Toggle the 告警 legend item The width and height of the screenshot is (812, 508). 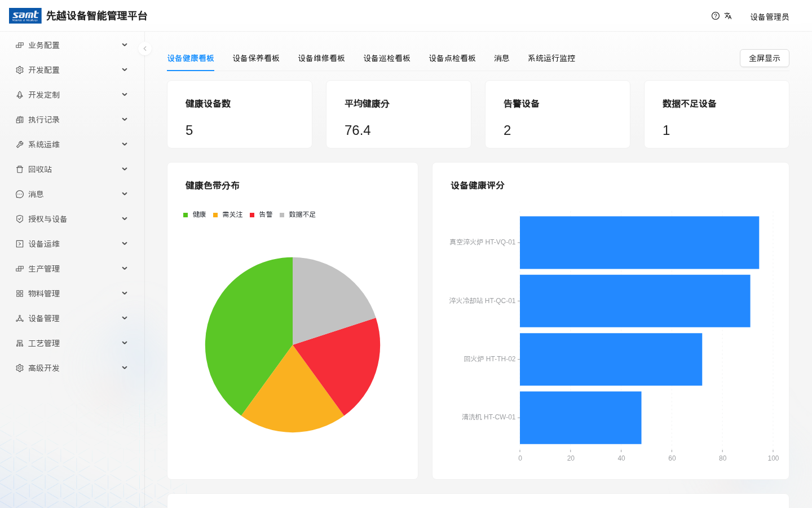[x=261, y=214]
